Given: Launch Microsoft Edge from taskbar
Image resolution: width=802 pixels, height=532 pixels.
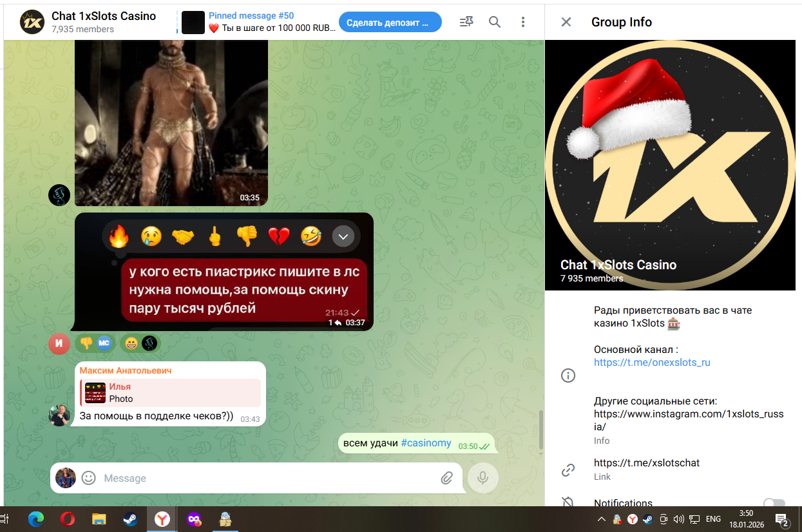Looking at the screenshot, I should 36,519.
